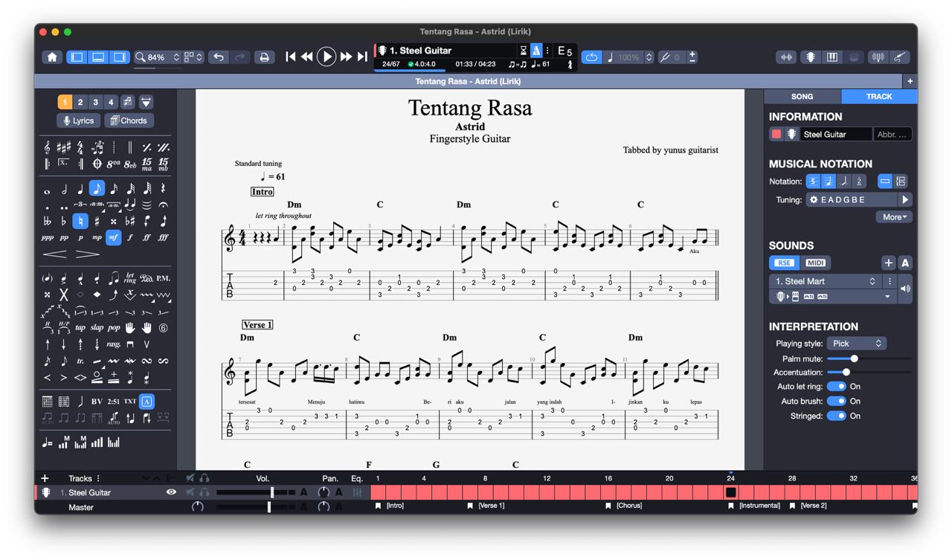952x560 pixels.
Task: Click the Print icon
Action: (x=264, y=57)
